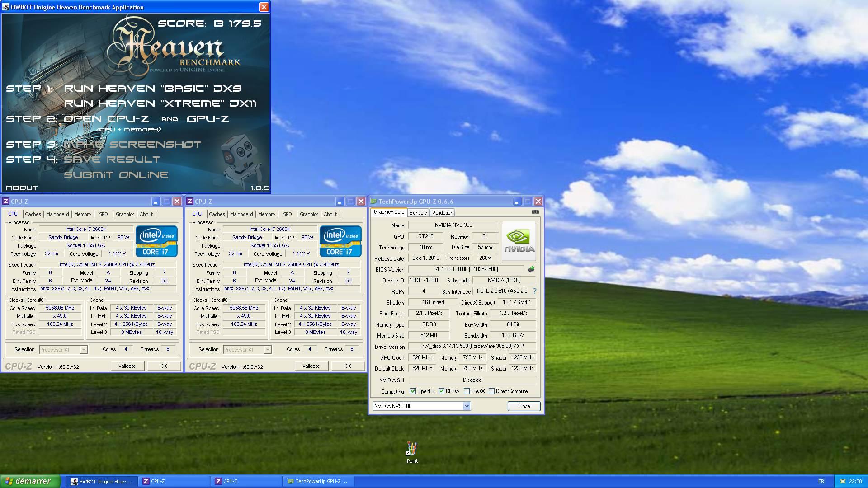Click Save Result in Heaven window
Viewport: 868px width, 488px height.
112,160
